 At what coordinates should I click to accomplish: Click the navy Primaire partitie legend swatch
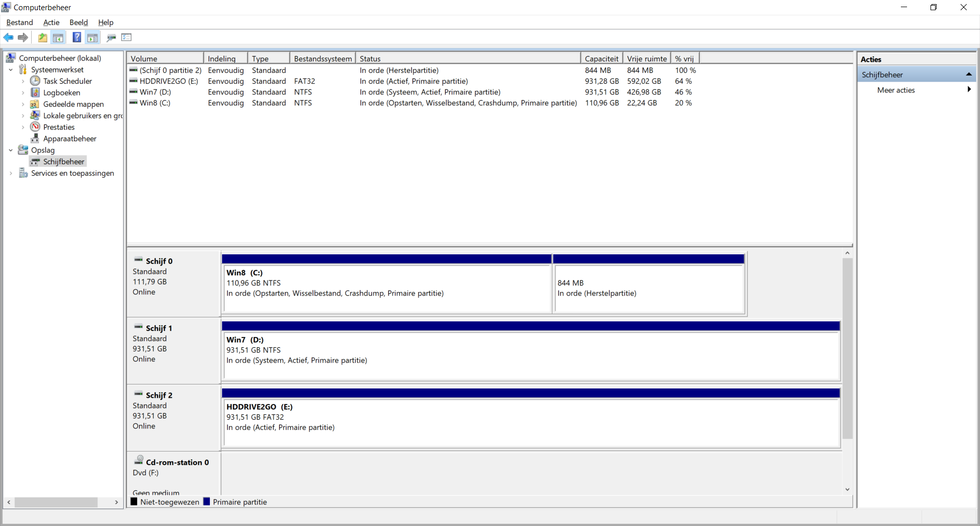click(207, 502)
